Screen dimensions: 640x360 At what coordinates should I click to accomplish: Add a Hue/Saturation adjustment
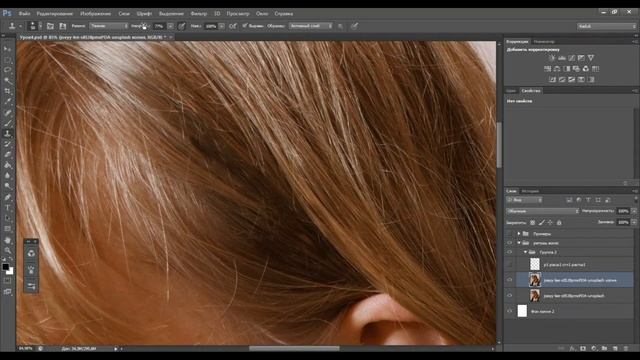coord(547,69)
